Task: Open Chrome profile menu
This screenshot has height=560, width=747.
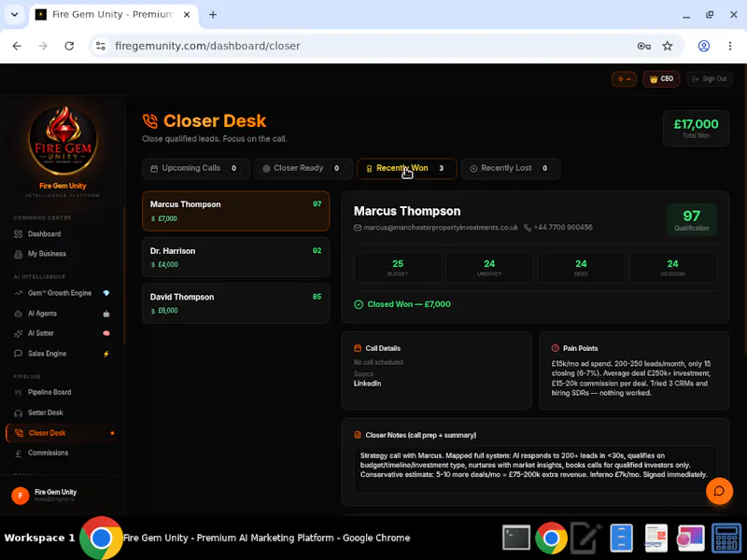Action: pos(704,46)
